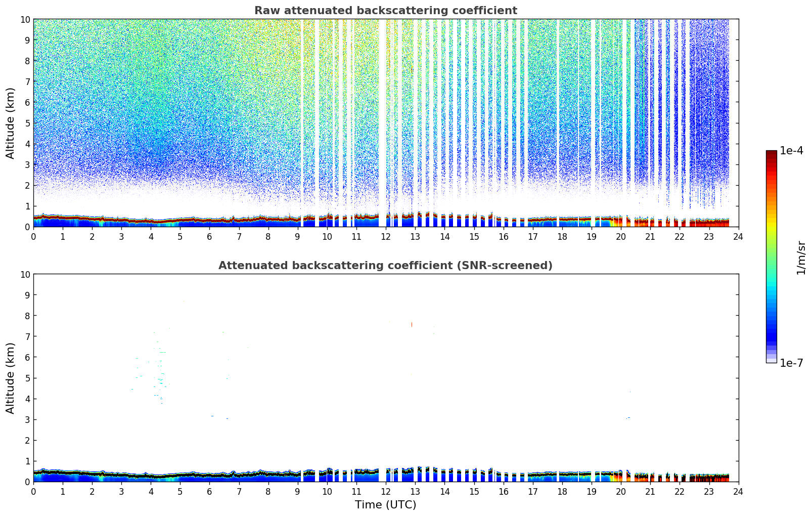Click the bottom plot's y-axis tick label '5'

28,378
